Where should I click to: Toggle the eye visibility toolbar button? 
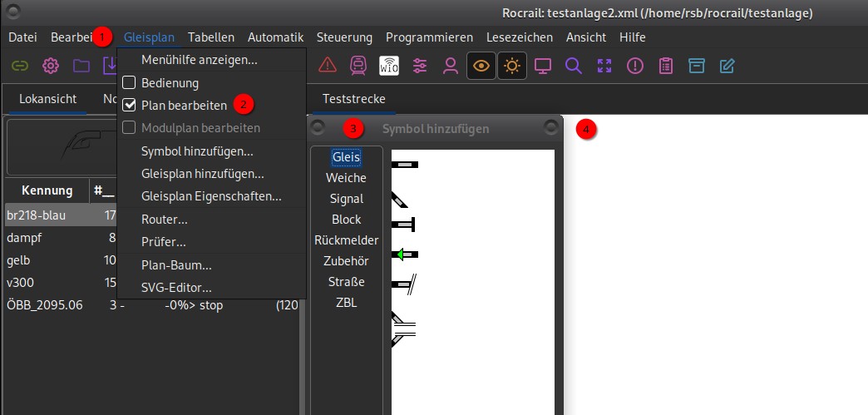(481, 66)
